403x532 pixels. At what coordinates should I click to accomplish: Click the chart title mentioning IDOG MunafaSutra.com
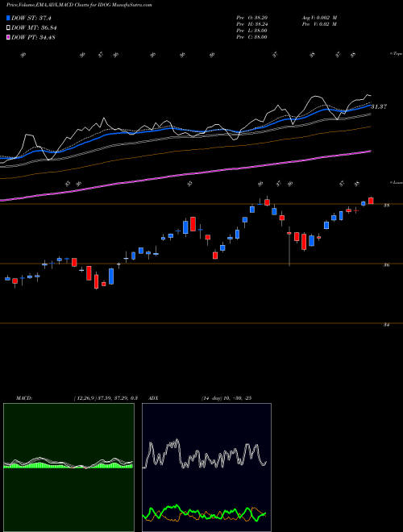(x=79, y=5)
